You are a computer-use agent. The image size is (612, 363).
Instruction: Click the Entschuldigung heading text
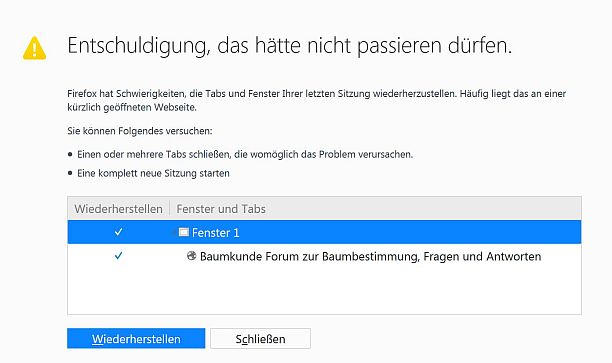pos(289,46)
